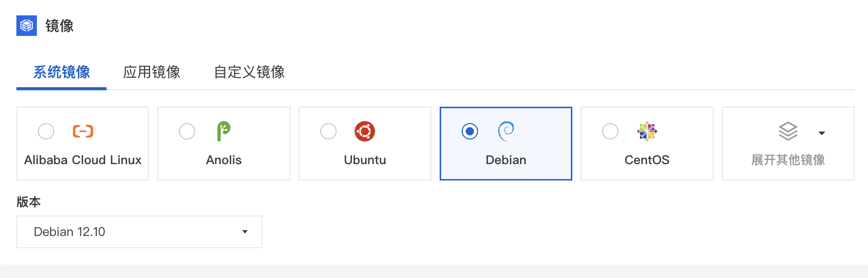Select the CentOS radio button

point(610,131)
